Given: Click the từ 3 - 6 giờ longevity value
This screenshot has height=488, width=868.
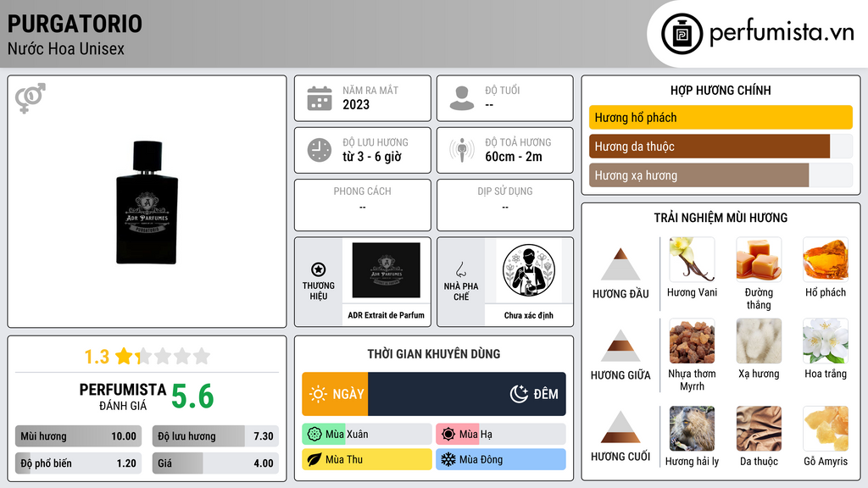Looking at the screenshot, I should click(x=372, y=157).
